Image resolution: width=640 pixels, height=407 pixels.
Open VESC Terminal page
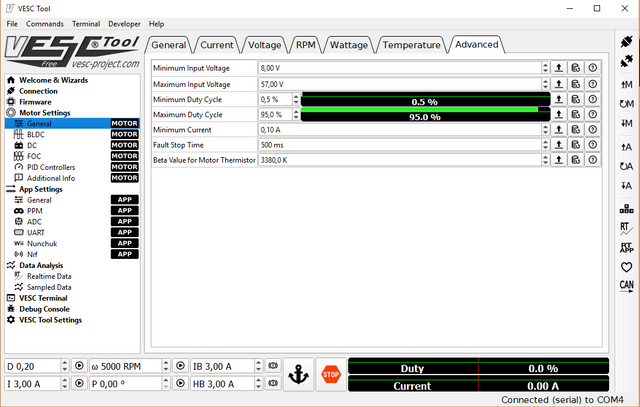pyautogui.click(x=43, y=298)
